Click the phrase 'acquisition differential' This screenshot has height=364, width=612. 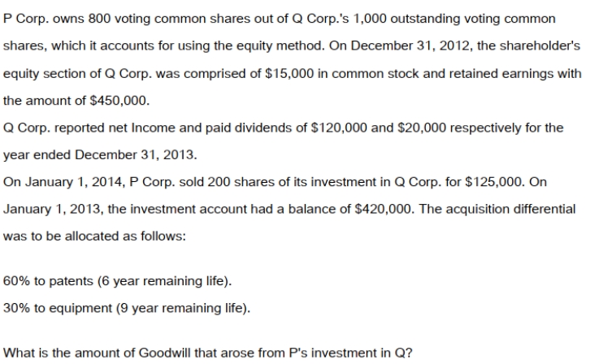[510, 210]
